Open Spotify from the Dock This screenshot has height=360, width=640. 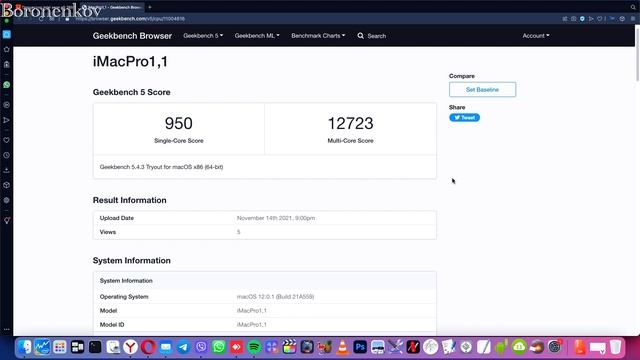coord(254,347)
